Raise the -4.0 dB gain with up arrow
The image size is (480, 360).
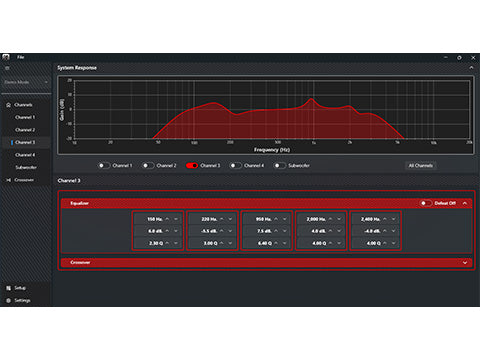coord(385,231)
